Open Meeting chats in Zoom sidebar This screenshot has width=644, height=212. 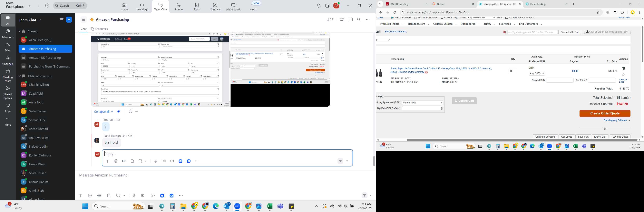(8, 76)
